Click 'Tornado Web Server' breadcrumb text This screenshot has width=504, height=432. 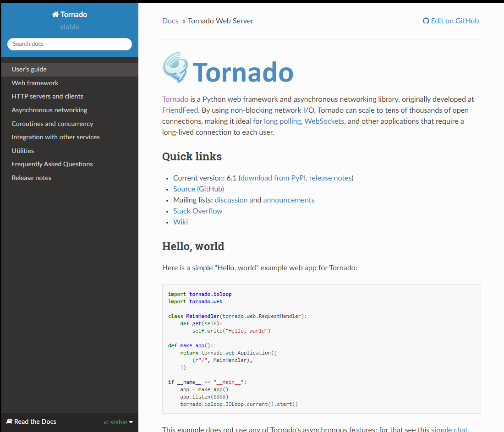(x=220, y=21)
